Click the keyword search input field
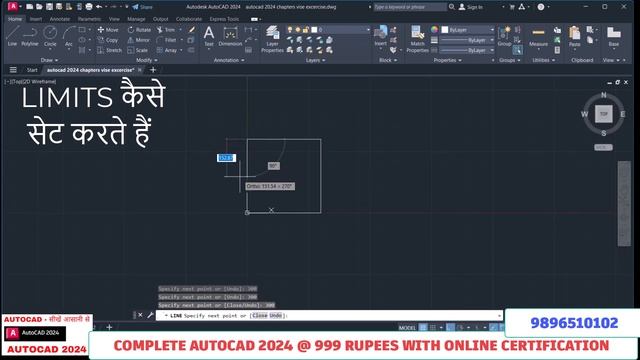The width and height of the screenshot is (640, 360). 410,7
